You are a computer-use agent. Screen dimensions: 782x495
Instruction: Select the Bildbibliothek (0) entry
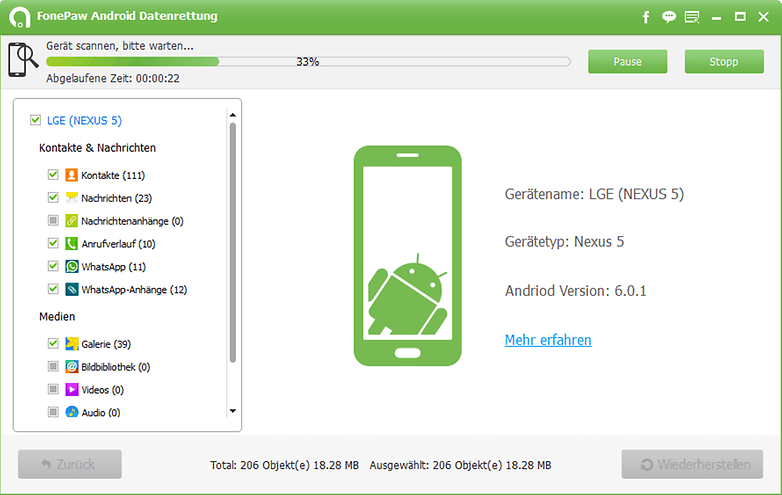pos(116,367)
